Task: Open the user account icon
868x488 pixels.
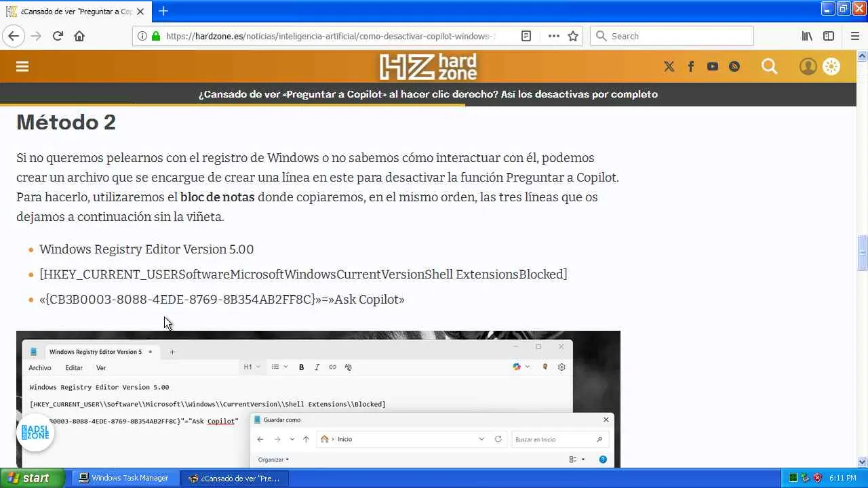Action: click(808, 66)
